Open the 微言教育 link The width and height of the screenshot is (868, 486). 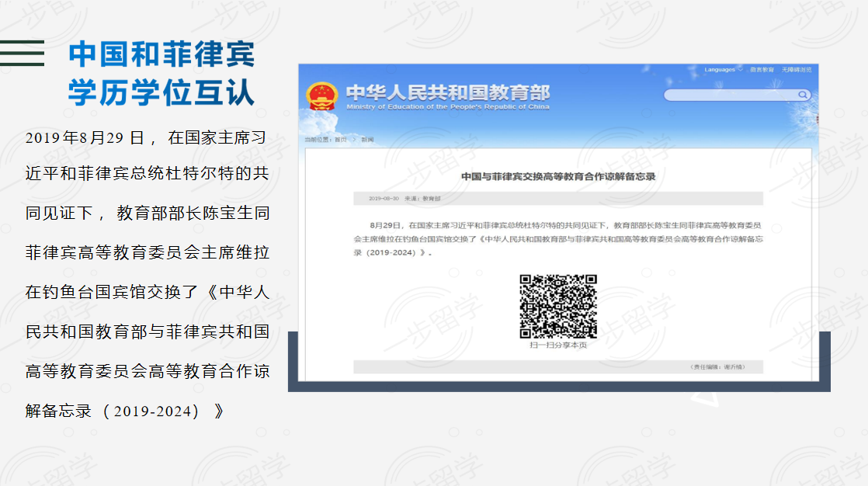point(762,70)
